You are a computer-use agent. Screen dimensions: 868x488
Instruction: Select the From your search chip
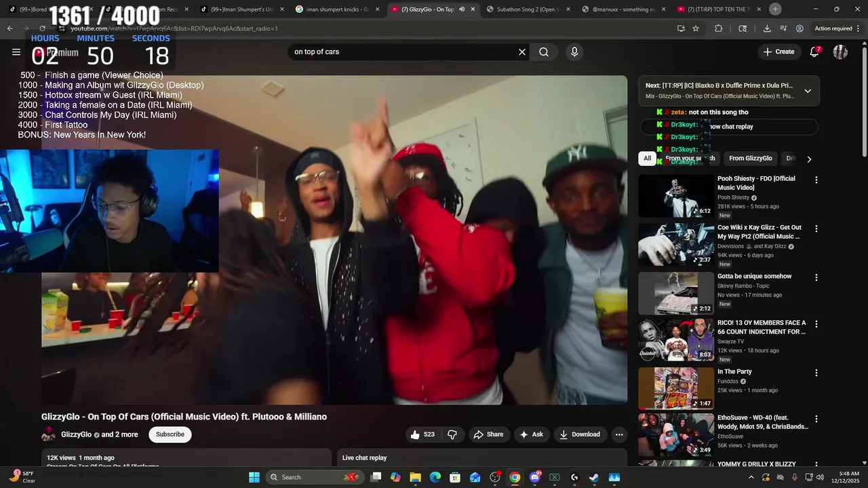(690, 159)
